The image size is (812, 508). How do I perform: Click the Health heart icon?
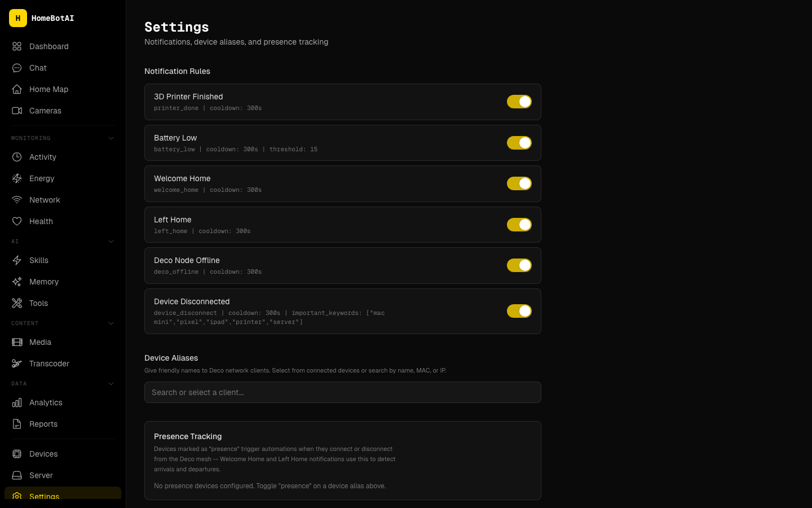click(17, 221)
